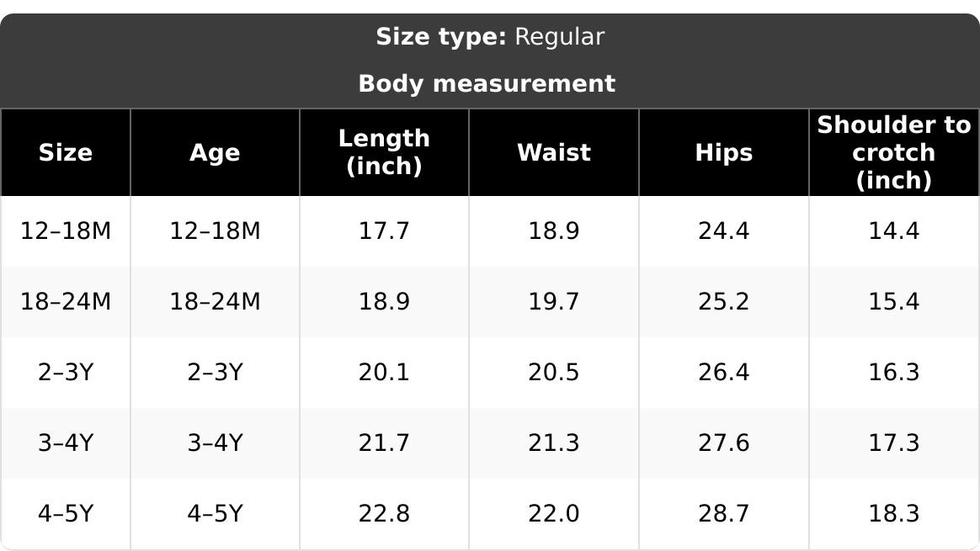Select waist value 22.0
Viewport: 980px width, 551px height.
[554, 513]
